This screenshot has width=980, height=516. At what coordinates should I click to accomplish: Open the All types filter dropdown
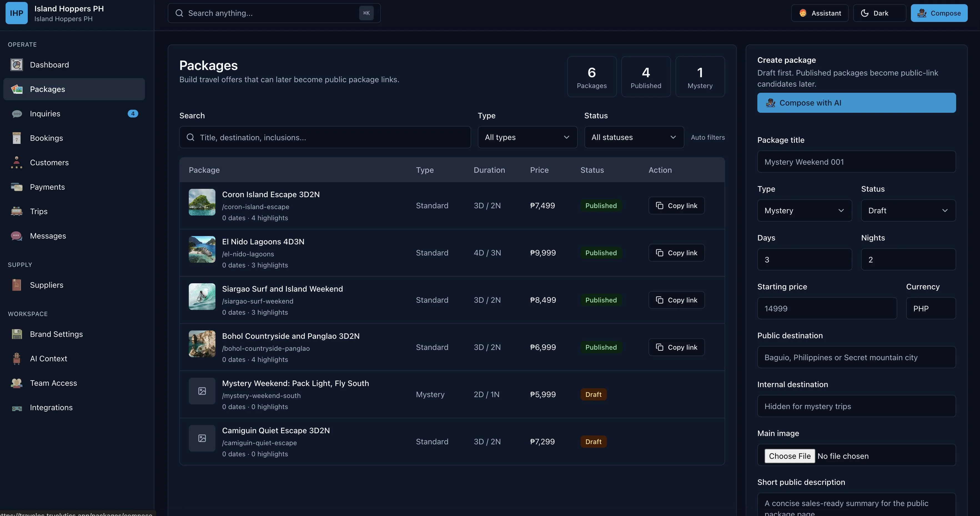527,137
